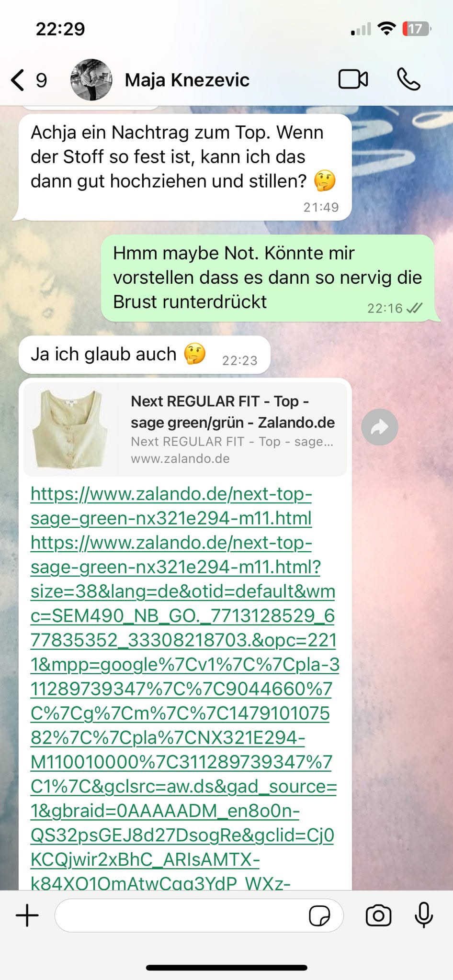Open contact info for Maja Knezevic
Image resolution: width=453 pixels, height=980 pixels.
(x=187, y=80)
